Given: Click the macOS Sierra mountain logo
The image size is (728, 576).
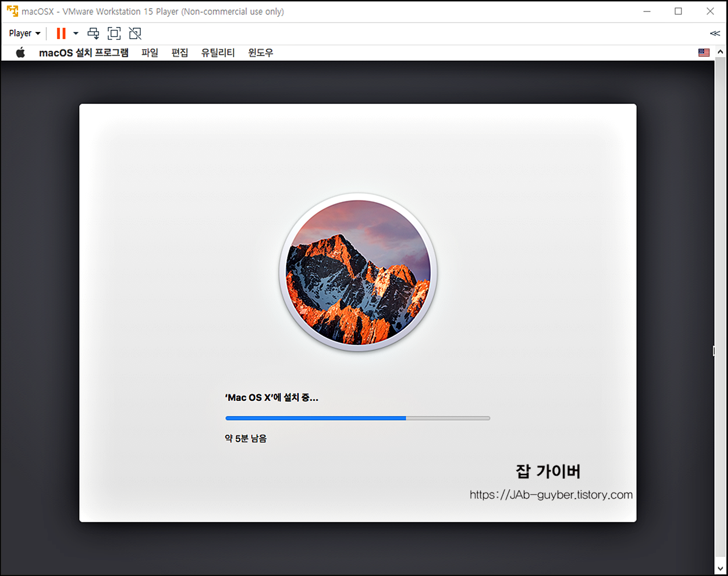Looking at the screenshot, I should 358,272.
